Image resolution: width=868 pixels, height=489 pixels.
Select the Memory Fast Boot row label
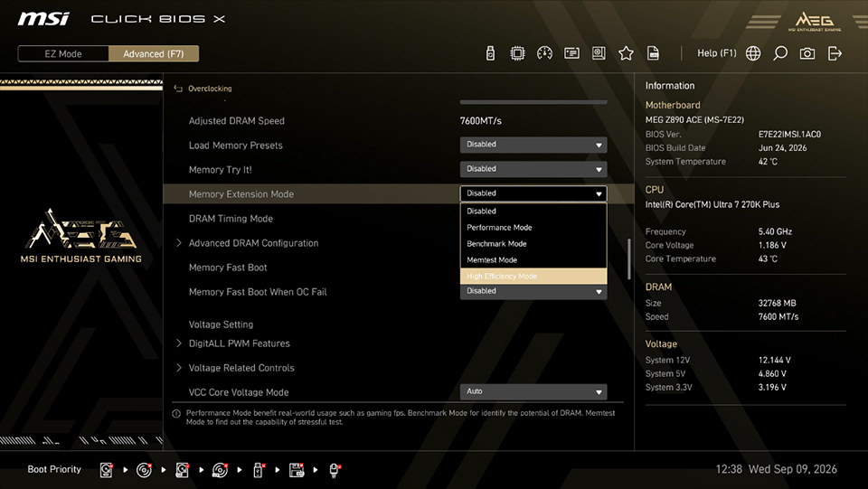[228, 268]
